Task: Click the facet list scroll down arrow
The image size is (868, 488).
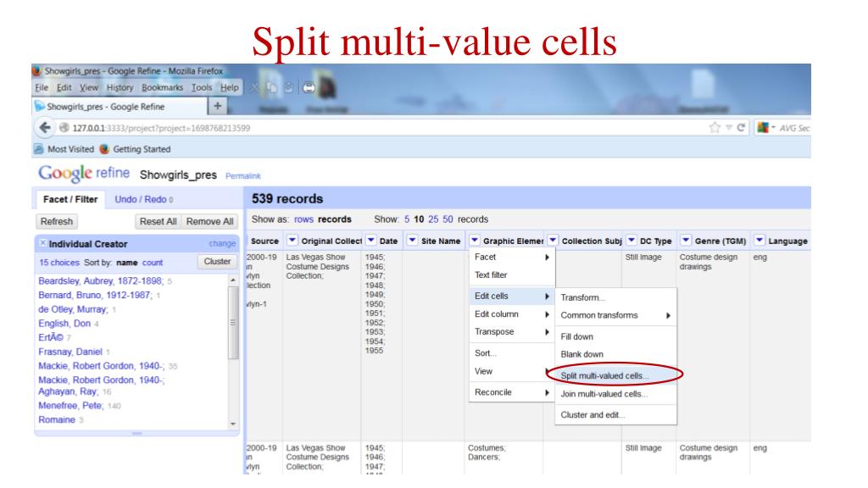Action: (x=233, y=424)
